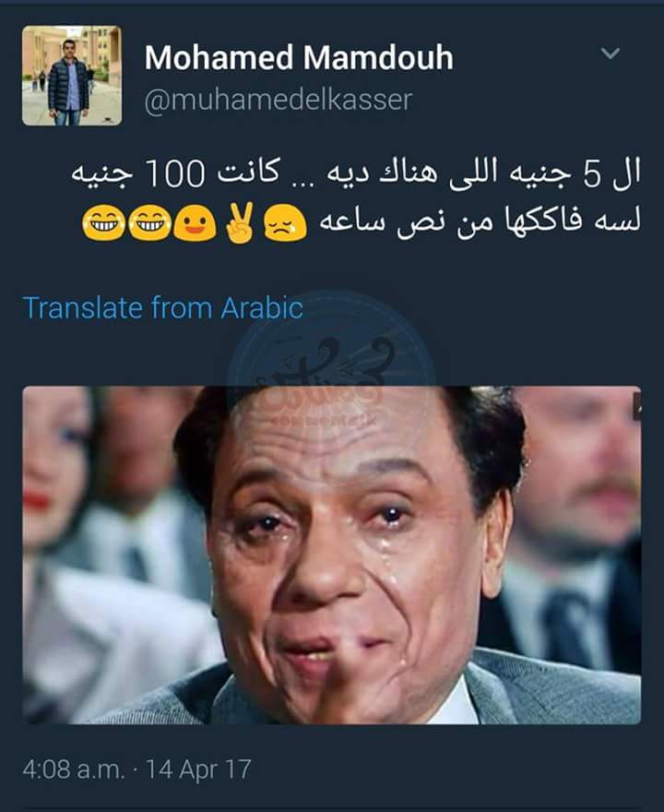Screen dimensions: 664x812
Task: Select the Arabic tweet line containing 100
Action: pyautogui.click(x=356, y=173)
